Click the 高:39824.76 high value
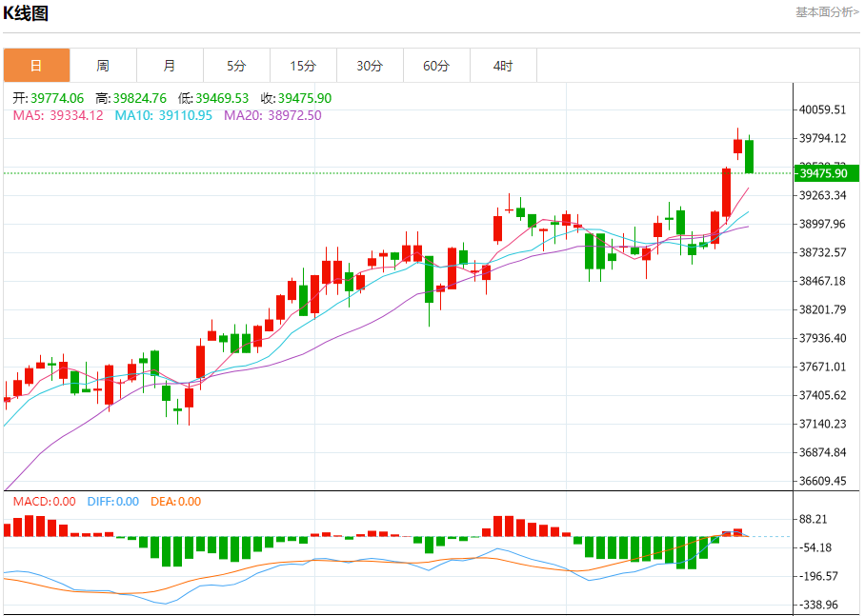Image resolution: width=865 pixels, height=616 pixels. click(131, 98)
